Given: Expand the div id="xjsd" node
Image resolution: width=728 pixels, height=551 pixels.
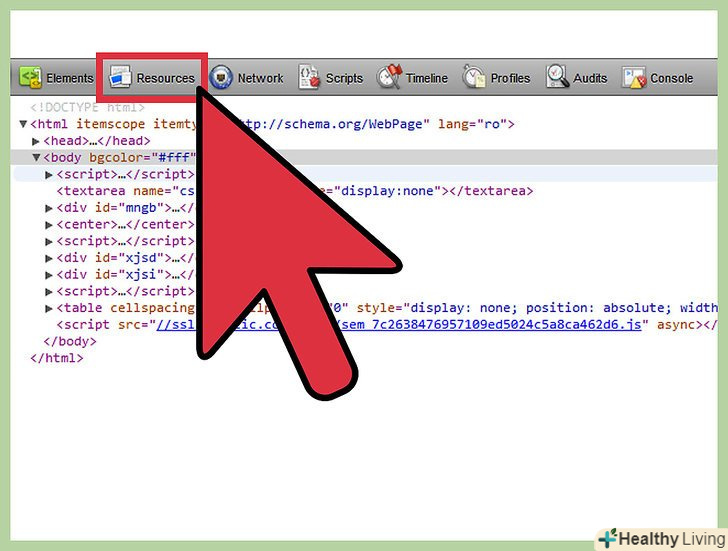Looking at the screenshot, I should click(49, 258).
